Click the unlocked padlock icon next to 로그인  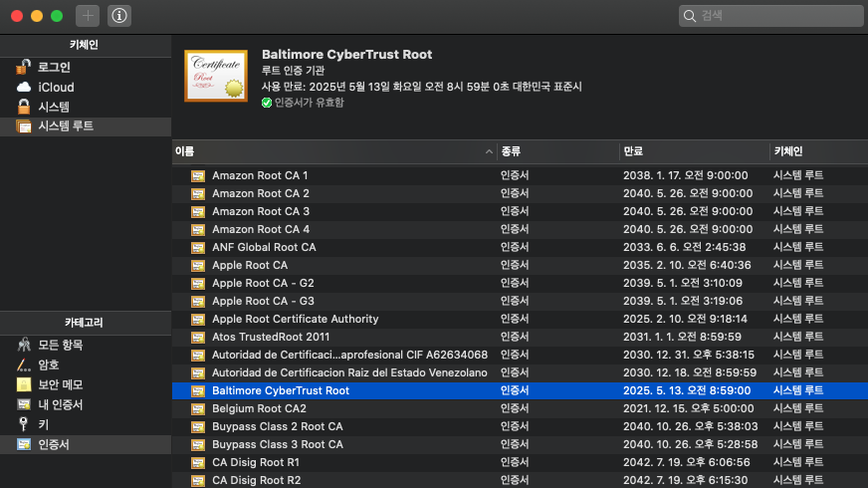23,67
